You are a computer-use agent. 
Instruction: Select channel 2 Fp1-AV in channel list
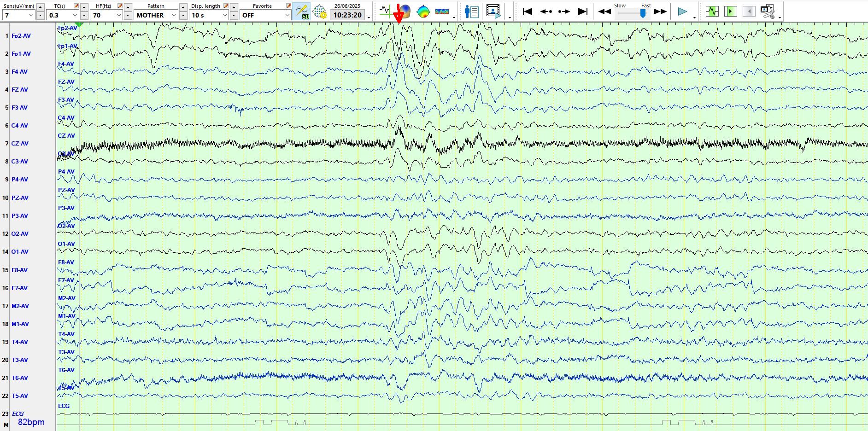pyautogui.click(x=21, y=53)
